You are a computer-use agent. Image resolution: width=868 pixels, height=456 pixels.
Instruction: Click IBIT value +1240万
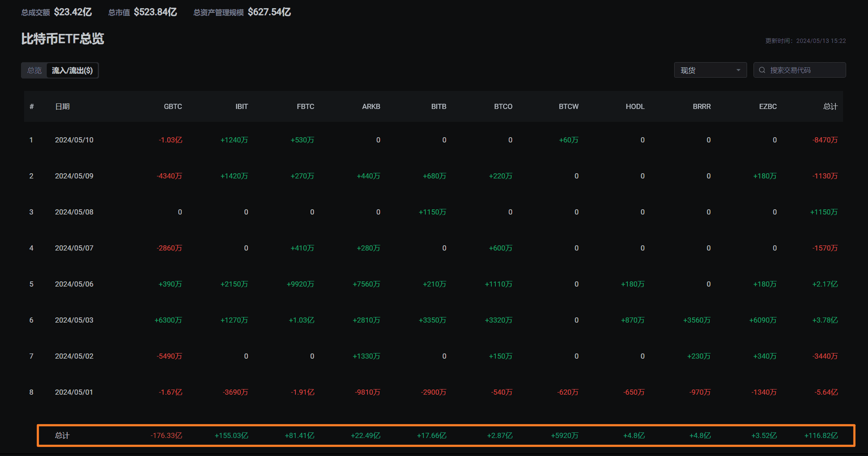click(x=234, y=140)
